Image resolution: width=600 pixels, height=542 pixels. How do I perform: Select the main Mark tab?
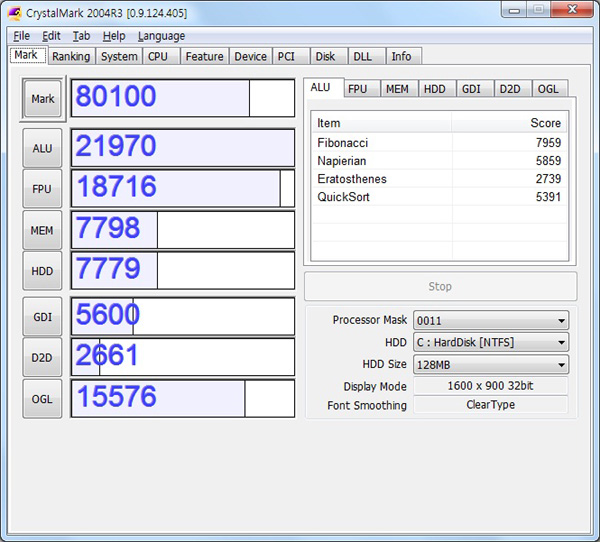point(26,55)
